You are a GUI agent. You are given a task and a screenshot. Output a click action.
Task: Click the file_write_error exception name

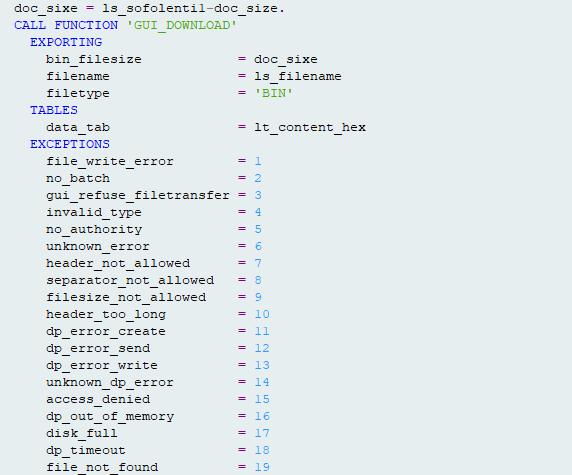pyautogui.click(x=110, y=161)
